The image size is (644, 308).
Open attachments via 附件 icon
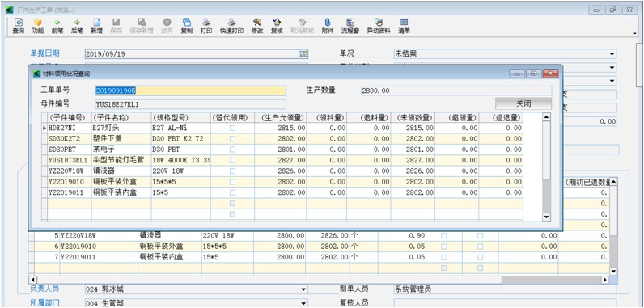pyautogui.click(x=328, y=26)
